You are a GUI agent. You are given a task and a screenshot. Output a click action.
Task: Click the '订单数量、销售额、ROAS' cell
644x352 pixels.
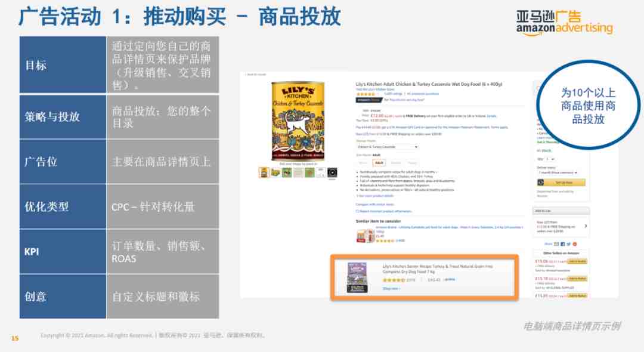pos(163,251)
